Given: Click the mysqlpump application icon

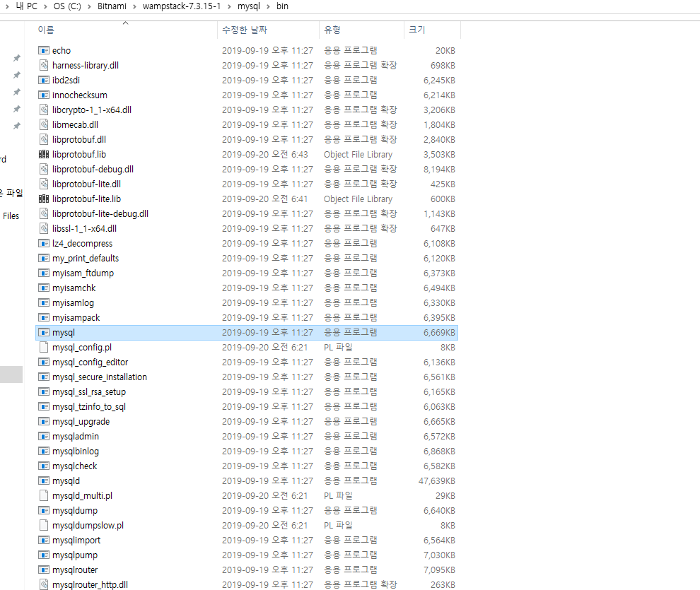Looking at the screenshot, I should point(44,555).
